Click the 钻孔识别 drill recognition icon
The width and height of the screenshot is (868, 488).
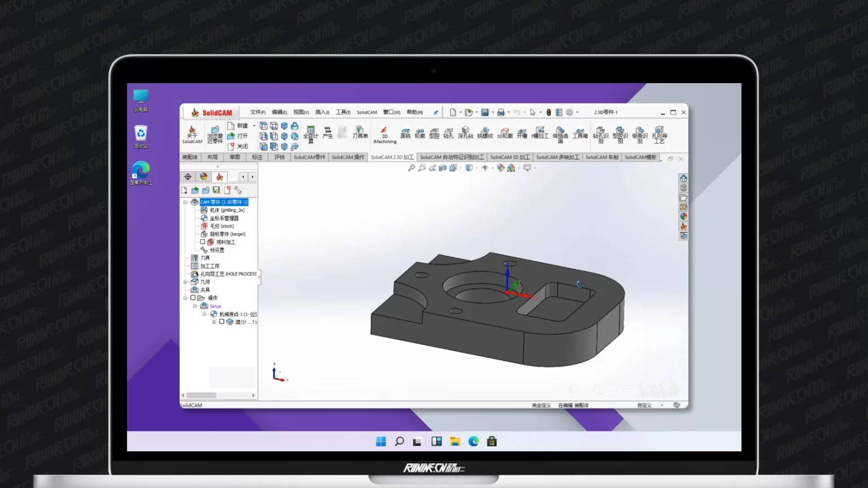click(601, 135)
